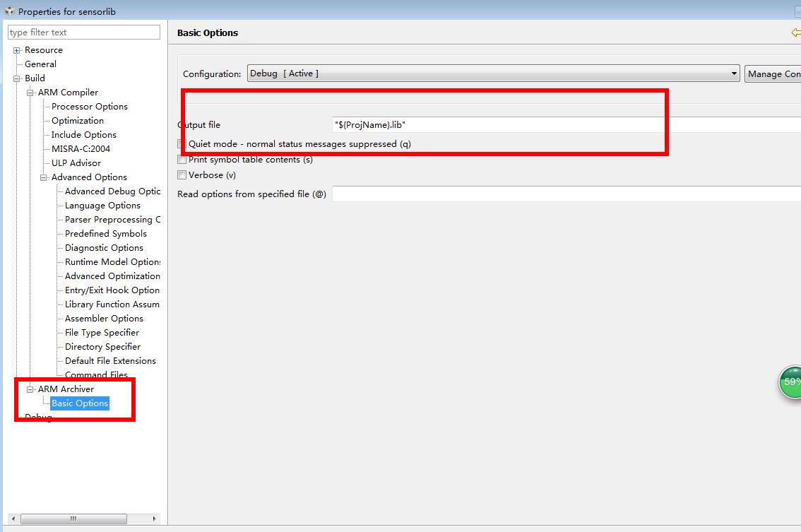The image size is (801, 532).
Task: Click the Properties window title icon
Action: (x=9, y=11)
